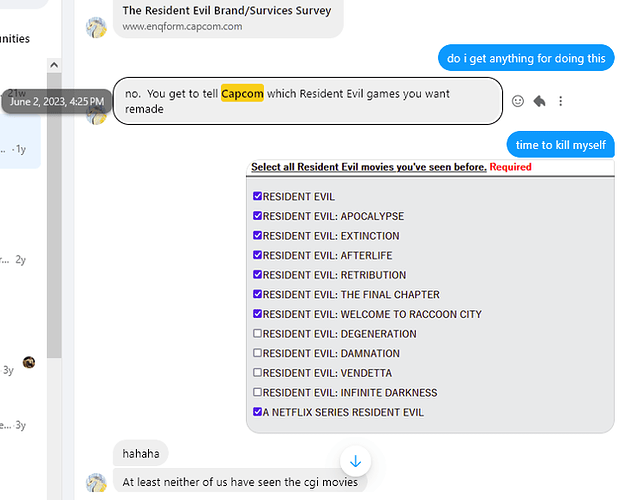The image size is (620, 500).
Task: Click the VENDETTA checkbox in image
Action: point(257,372)
